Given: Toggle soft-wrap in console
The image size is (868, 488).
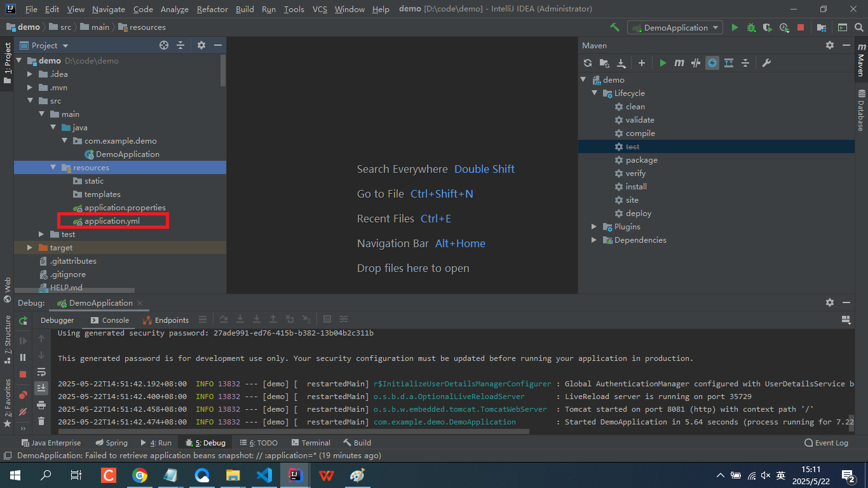Looking at the screenshot, I should point(41,372).
